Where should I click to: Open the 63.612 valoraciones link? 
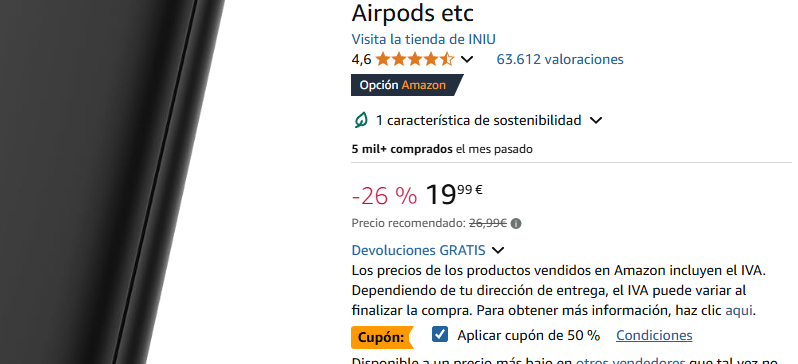560,60
